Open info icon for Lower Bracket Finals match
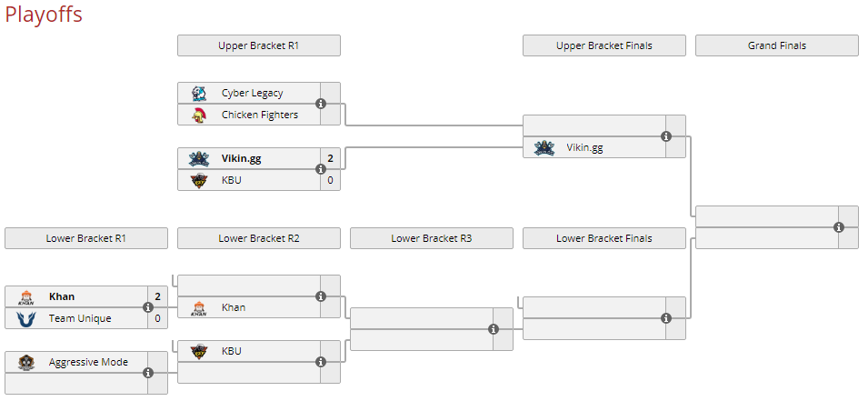This screenshot has width=868, height=401. (x=666, y=318)
